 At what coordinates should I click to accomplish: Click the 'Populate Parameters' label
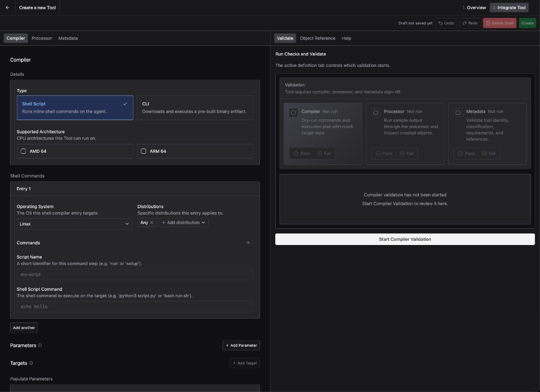31,379
